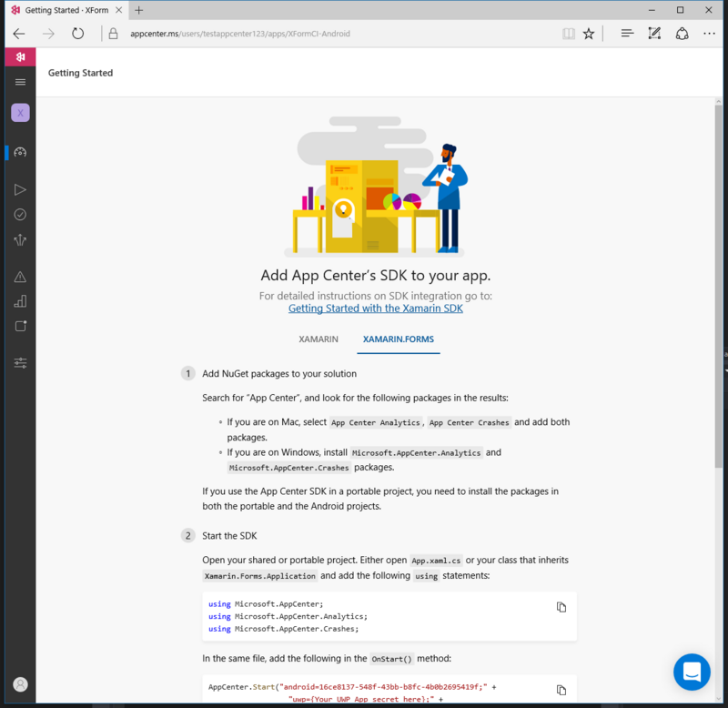Image resolution: width=728 pixels, height=708 pixels.
Task: Open the Test checkmark-circle icon
Action: tap(20, 214)
